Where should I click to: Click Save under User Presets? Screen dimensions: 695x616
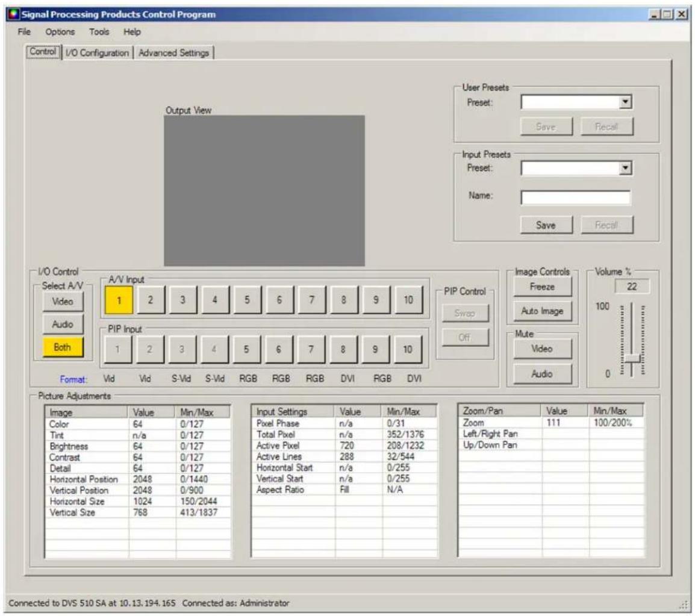[546, 126]
